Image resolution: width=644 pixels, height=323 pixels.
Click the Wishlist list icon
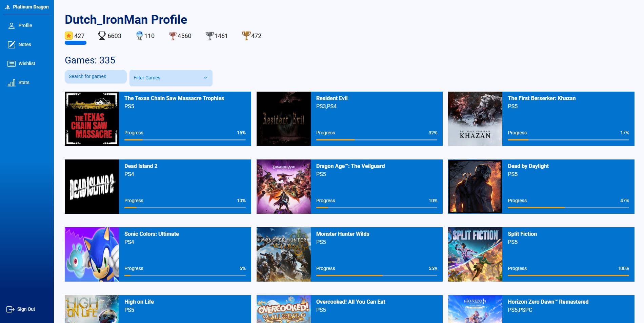click(x=12, y=64)
